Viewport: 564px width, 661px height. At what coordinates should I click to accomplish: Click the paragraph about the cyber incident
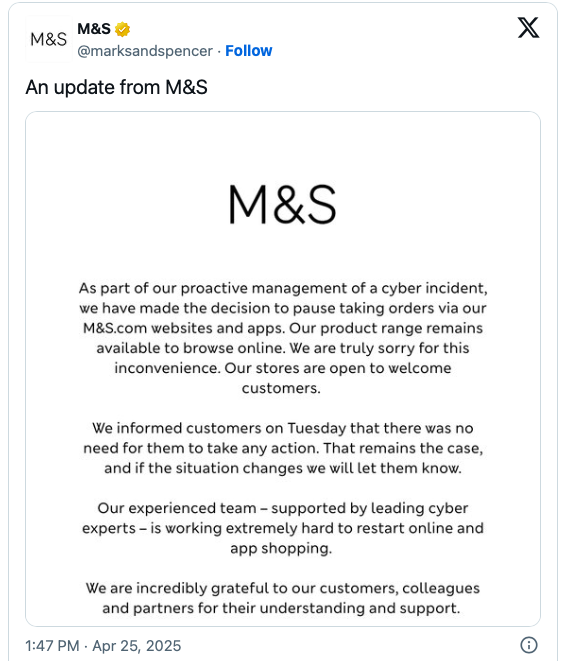click(x=283, y=338)
